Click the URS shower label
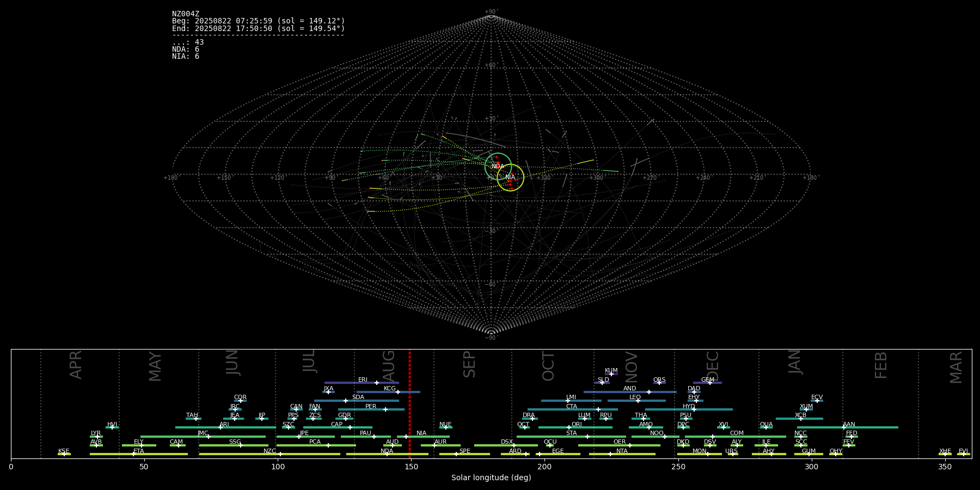This screenshot has height=490, width=980. (x=731, y=451)
